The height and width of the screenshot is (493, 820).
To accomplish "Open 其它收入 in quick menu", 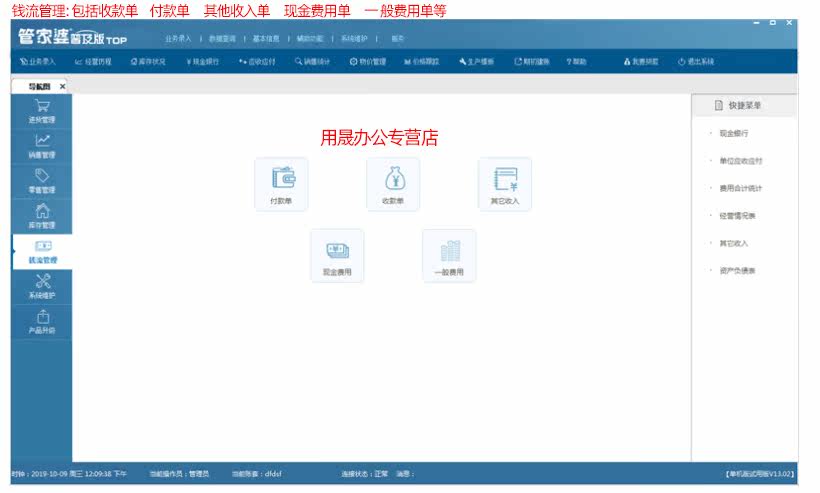I will (734, 244).
